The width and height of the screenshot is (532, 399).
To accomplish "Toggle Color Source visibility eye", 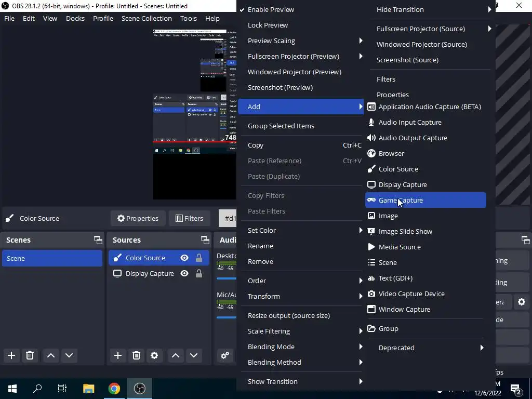I will (x=184, y=258).
